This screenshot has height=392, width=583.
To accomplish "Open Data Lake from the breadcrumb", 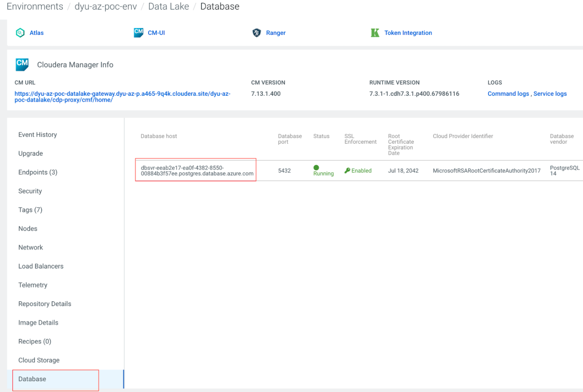I will [x=169, y=6].
